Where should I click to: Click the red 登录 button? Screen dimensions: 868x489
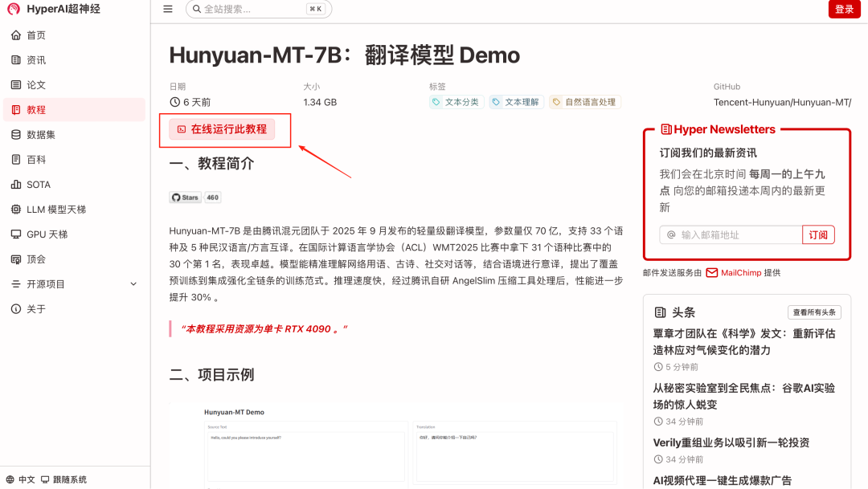[x=844, y=10]
